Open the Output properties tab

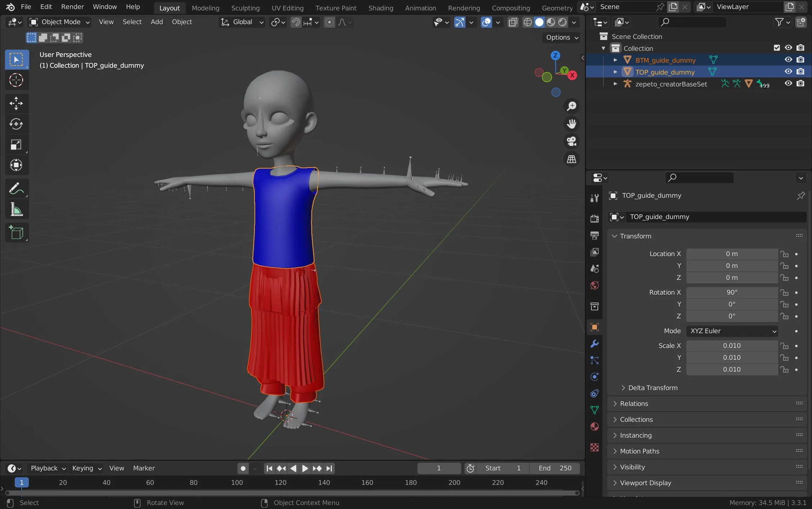pyautogui.click(x=595, y=236)
